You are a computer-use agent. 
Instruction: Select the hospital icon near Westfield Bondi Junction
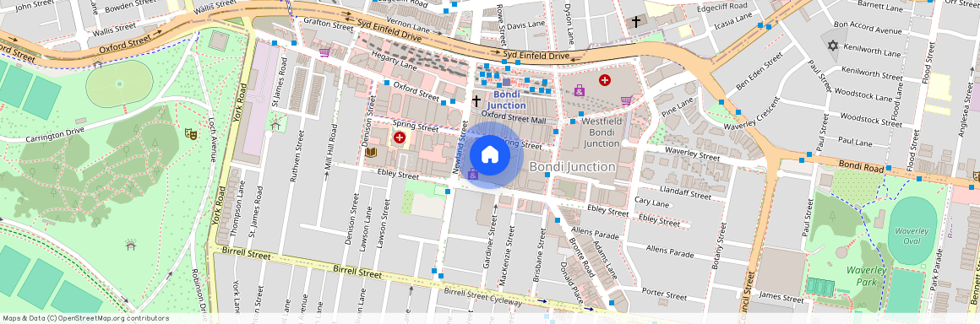[604, 80]
